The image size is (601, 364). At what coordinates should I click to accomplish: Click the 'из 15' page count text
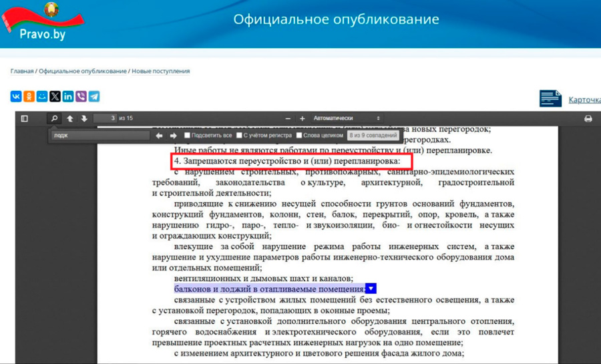coord(126,118)
